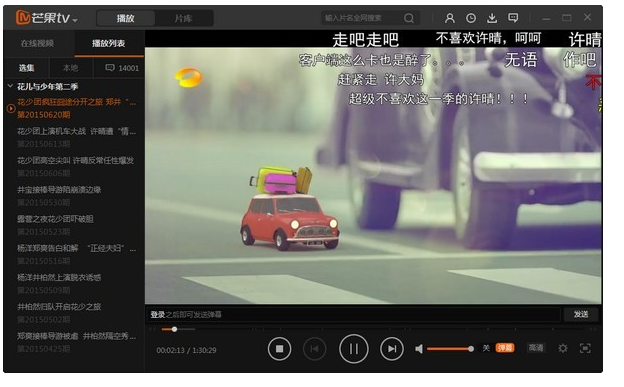This screenshot has width=624, height=387.
Task: Switch to the 本地 sub-tab
Action: coord(70,68)
